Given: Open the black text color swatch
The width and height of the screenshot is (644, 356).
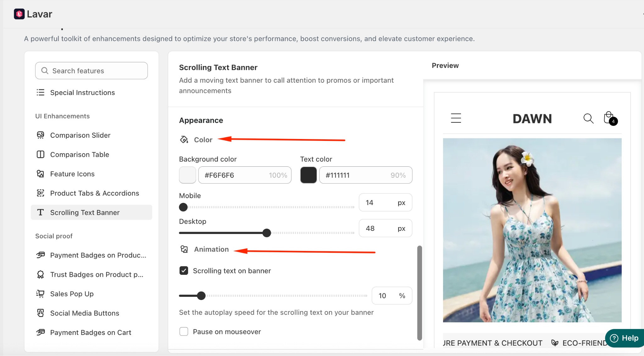Looking at the screenshot, I should pos(308,175).
